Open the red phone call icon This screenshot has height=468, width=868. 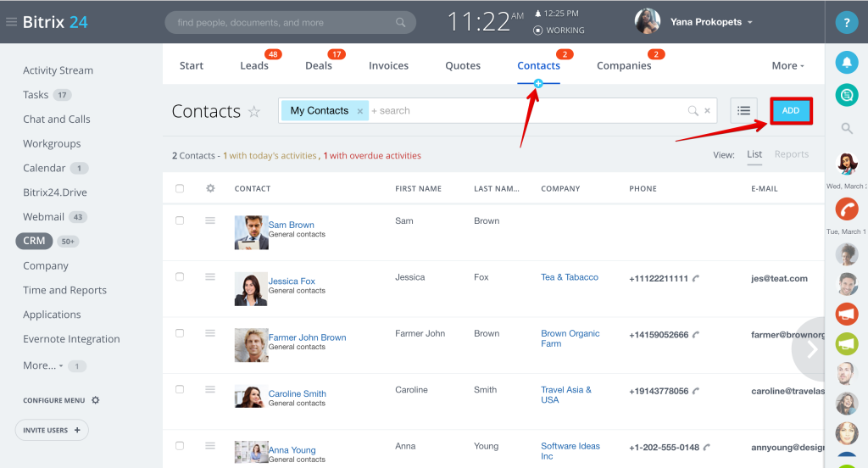point(847,209)
